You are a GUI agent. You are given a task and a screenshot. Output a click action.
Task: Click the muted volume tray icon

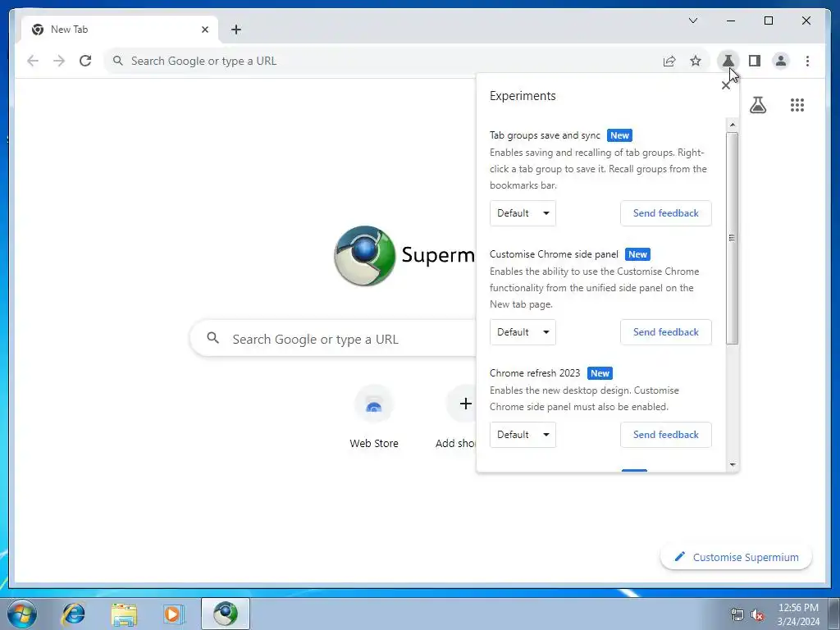pyautogui.click(x=757, y=614)
